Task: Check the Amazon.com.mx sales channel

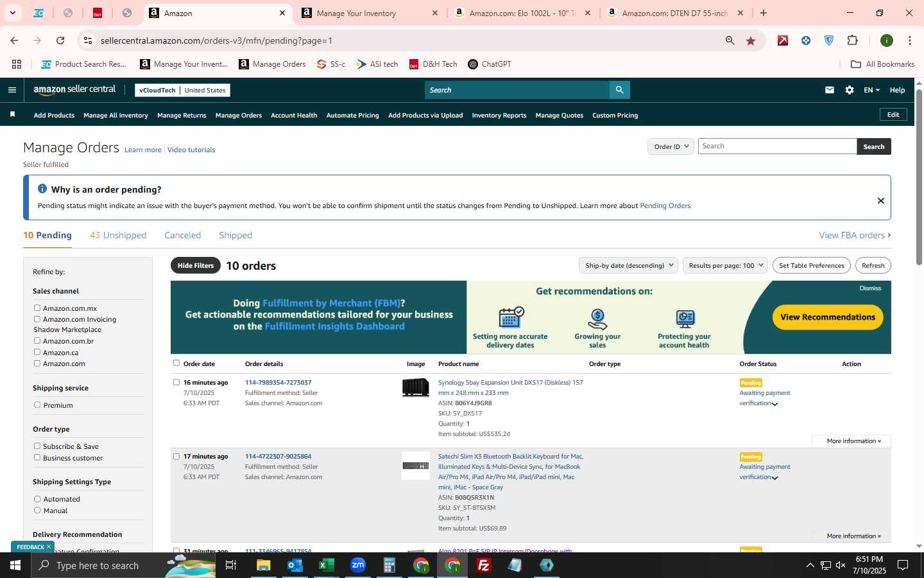Action: 37,308
